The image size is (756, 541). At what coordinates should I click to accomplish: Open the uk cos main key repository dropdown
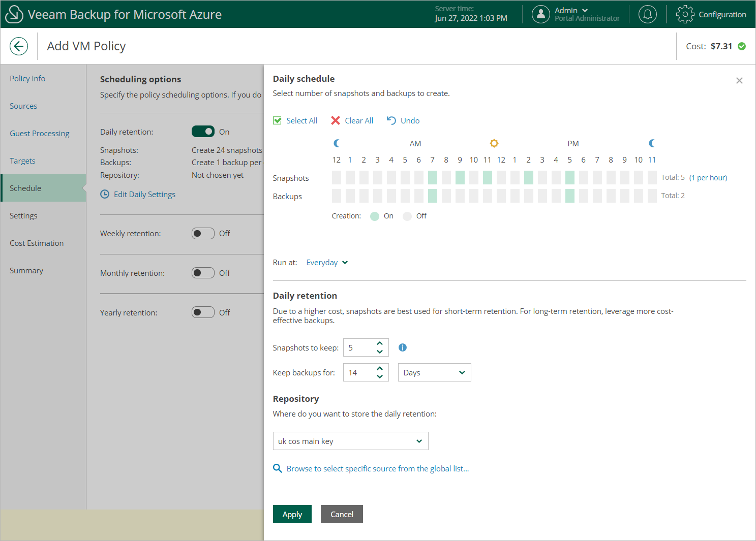(x=351, y=441)
